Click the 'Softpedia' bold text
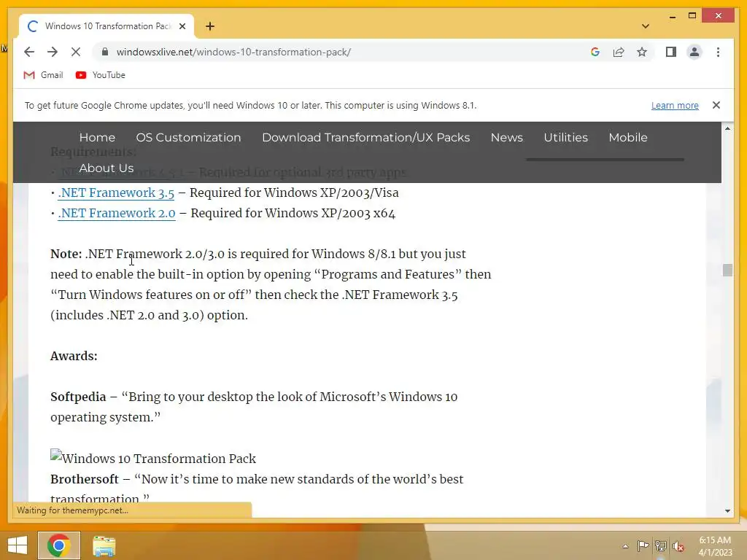747x560 pixels. click(78, 397)
